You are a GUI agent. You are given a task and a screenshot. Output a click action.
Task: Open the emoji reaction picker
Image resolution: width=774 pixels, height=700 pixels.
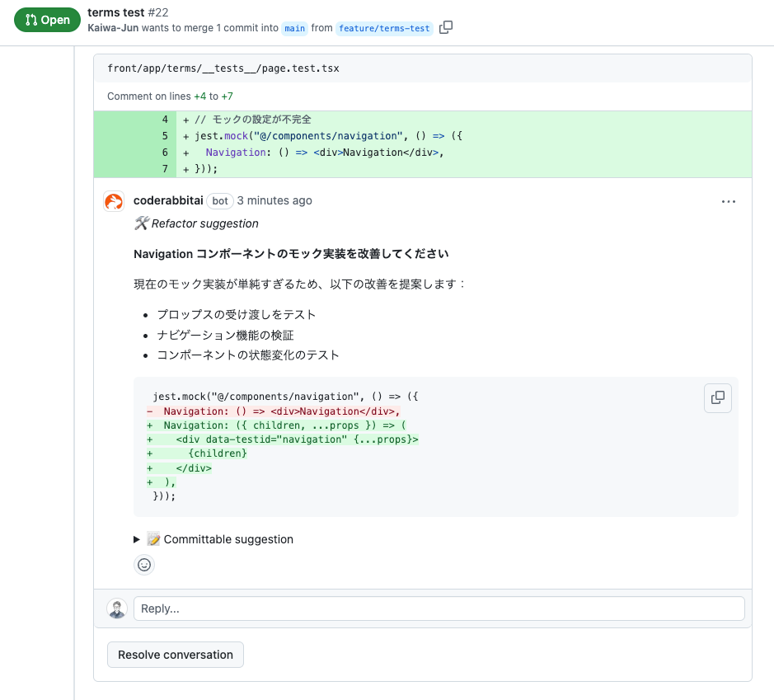[144, 565]
